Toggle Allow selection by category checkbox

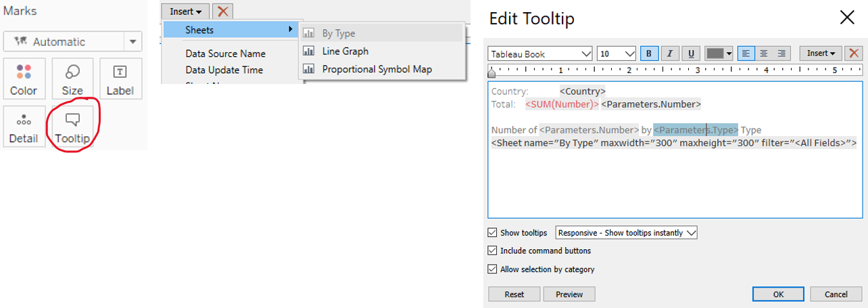point(492,269)
